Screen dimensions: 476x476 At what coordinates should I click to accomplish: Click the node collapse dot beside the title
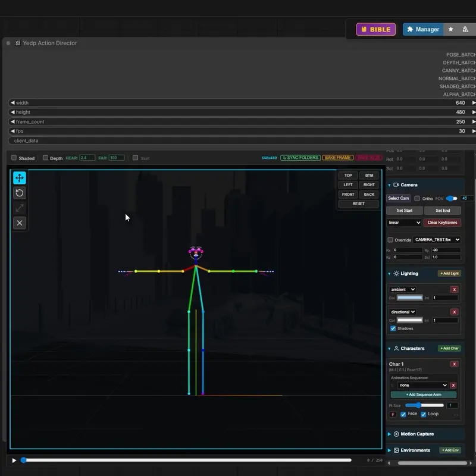coord(8,43)
